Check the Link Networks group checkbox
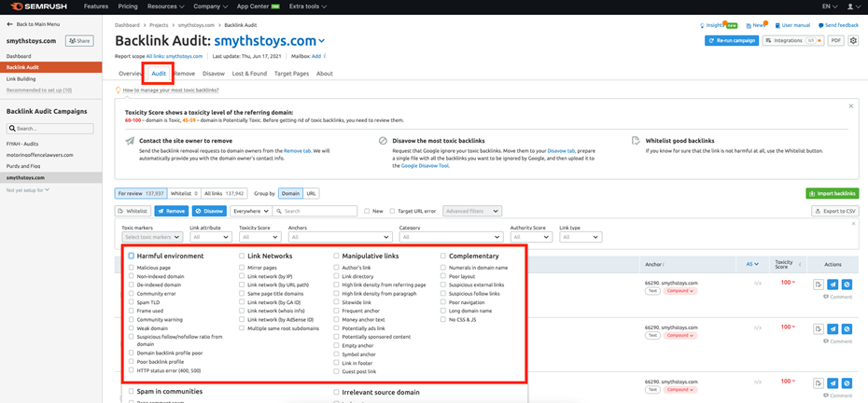 point(242,256)
